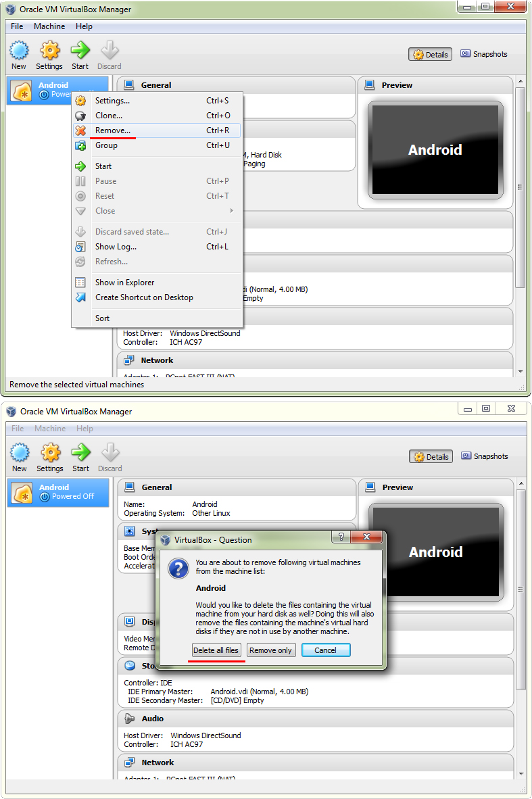This screenshot has height=799, width=532.
Task: Click Other Linux operating system value
Action: click(x=211, y=513)
